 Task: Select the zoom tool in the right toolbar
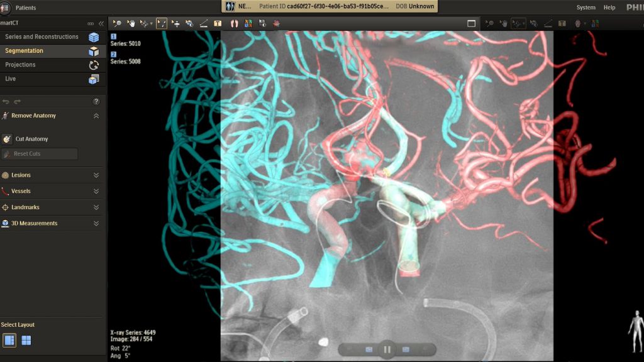(489, 23)
